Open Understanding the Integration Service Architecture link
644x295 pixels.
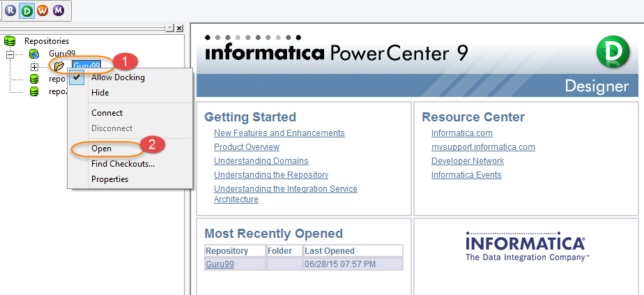(286, 194)
